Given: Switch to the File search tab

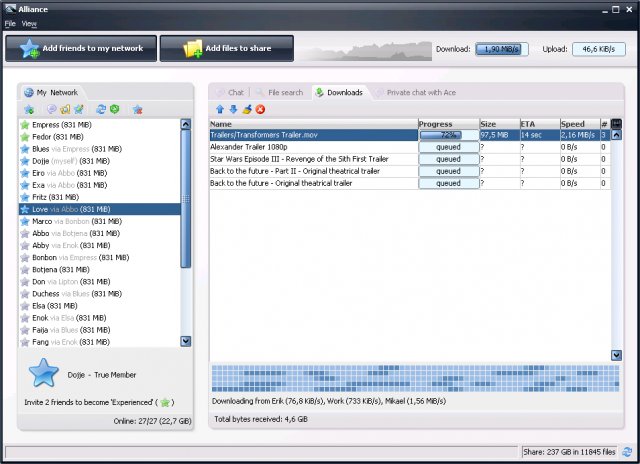Looking at the screenshot, I should click(279, 93).
